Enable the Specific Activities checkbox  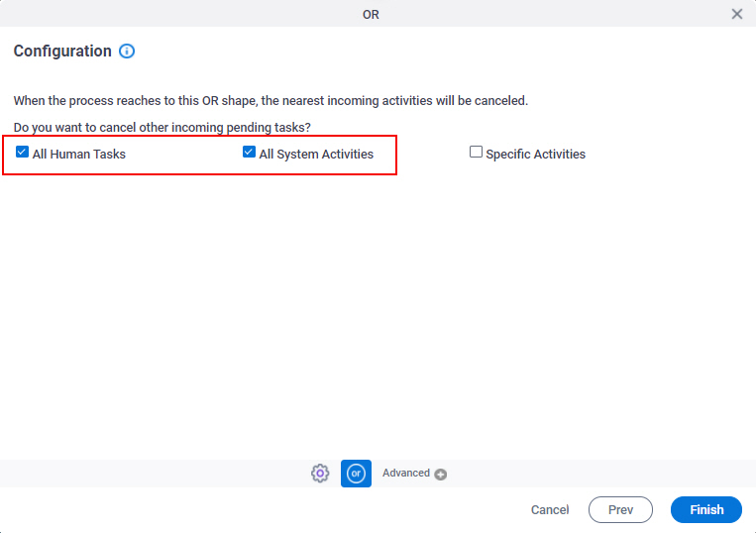point(476,152)
